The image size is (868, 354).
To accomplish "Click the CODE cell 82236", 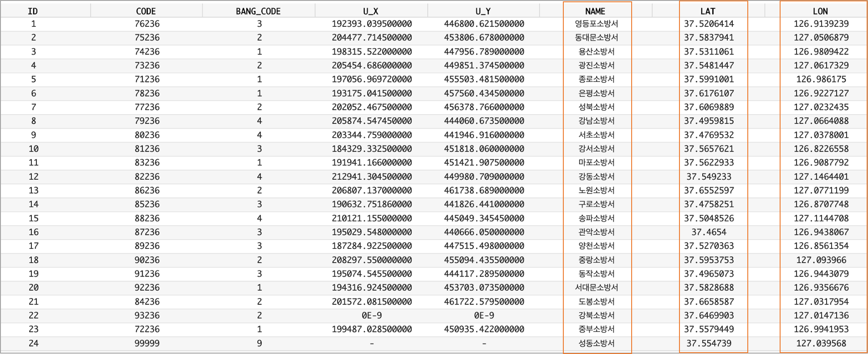I will (147, 176).
